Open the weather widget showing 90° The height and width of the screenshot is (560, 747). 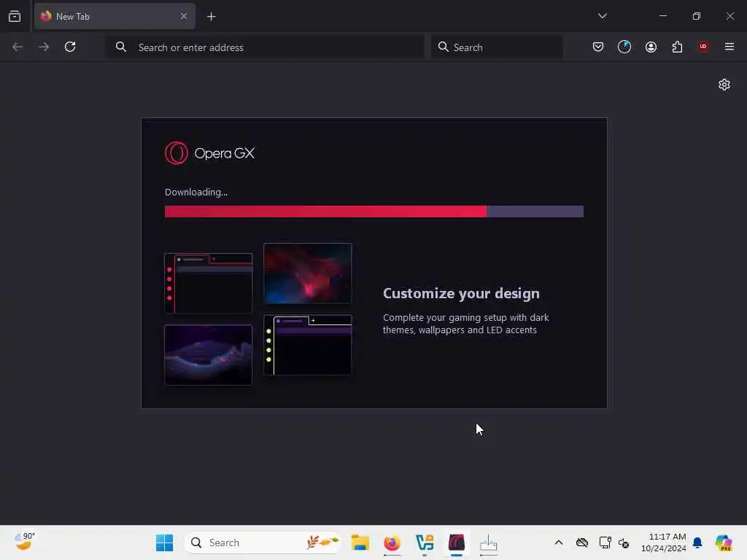tap(24, 542)
